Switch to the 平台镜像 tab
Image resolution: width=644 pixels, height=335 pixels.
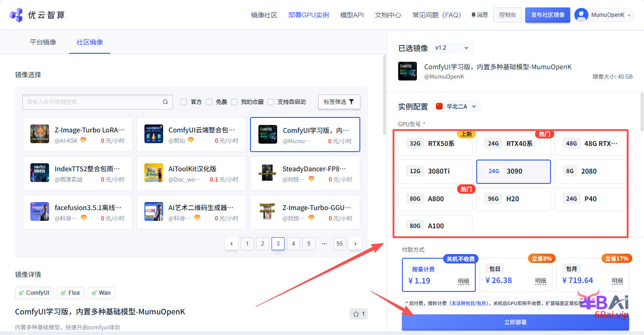[43, 42]
